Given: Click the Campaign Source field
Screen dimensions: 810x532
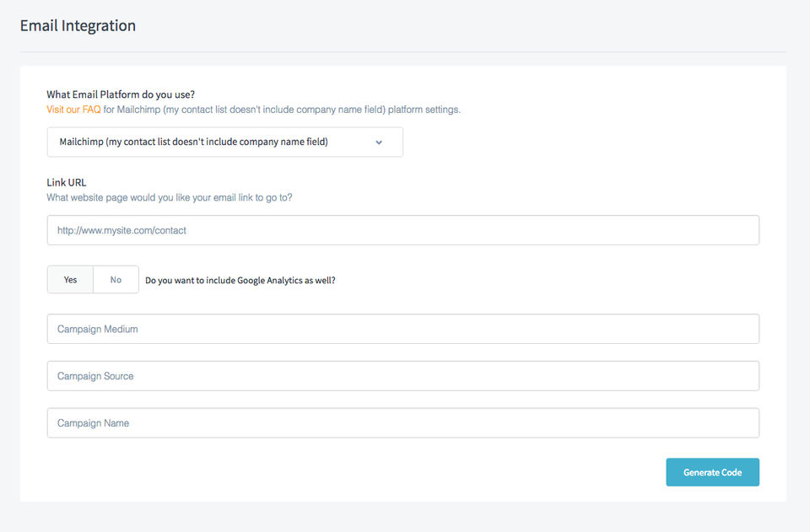Looking at the screenshot, I should [x=402, y=376].
